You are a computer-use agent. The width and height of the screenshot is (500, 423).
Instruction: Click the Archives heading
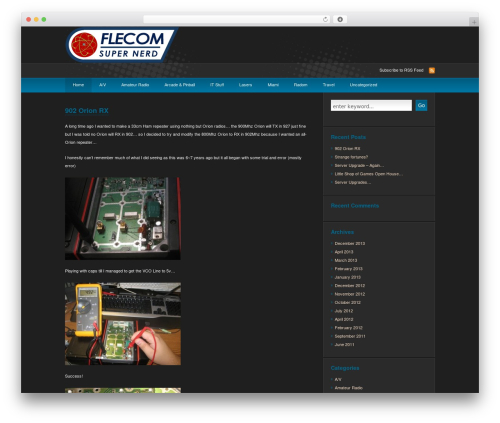342,232
